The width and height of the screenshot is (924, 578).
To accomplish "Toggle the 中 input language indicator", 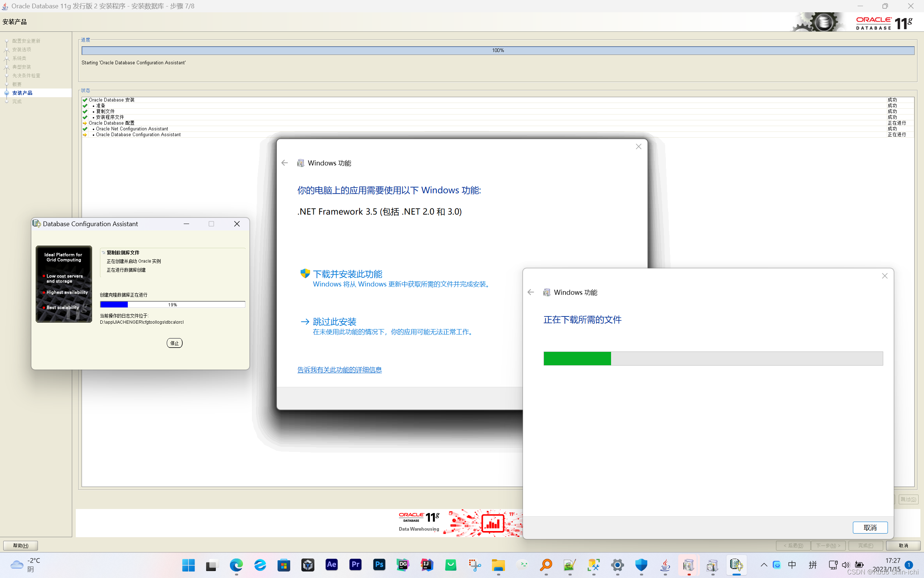I will pyautogui.click(x=792, y=565).
